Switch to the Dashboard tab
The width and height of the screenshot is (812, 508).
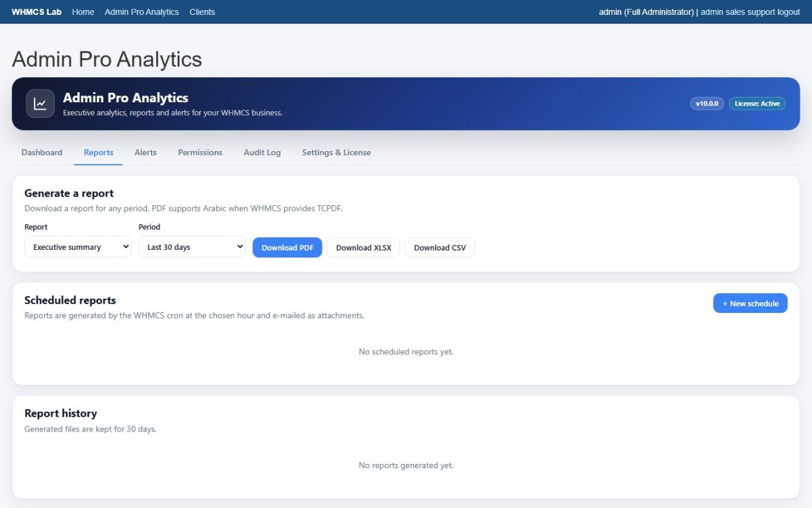coord(42,152)
